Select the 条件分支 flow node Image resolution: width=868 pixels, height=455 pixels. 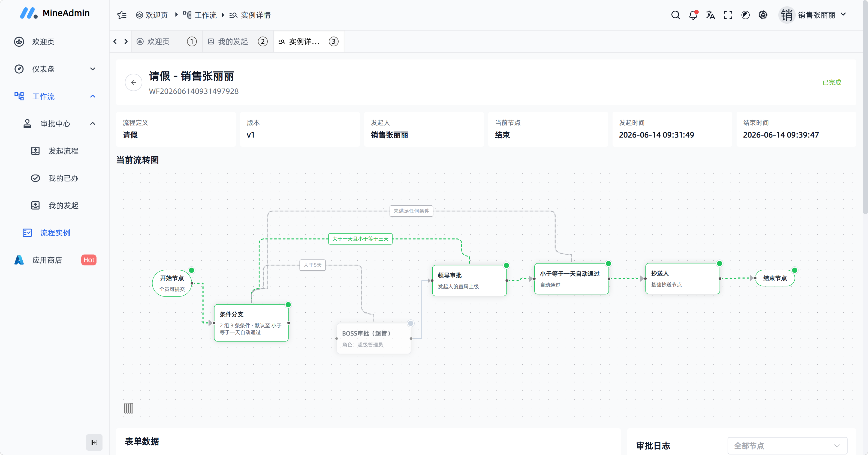(251, 323)
